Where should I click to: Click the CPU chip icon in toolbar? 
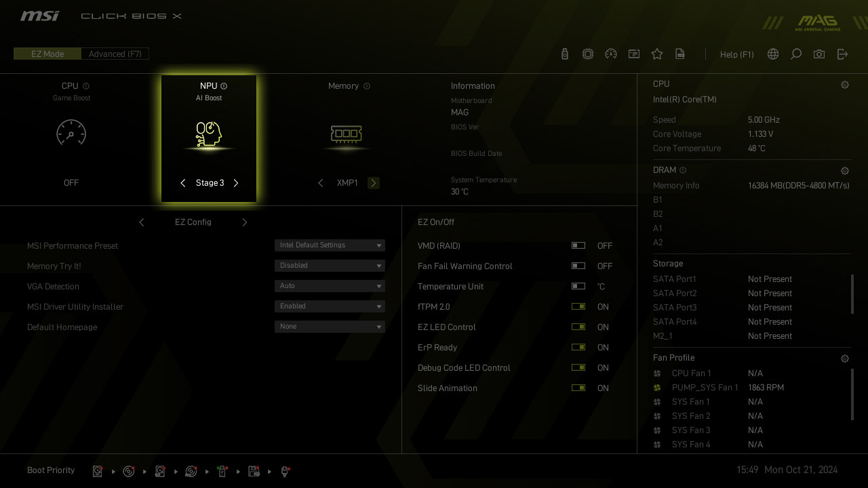point(588,54)
